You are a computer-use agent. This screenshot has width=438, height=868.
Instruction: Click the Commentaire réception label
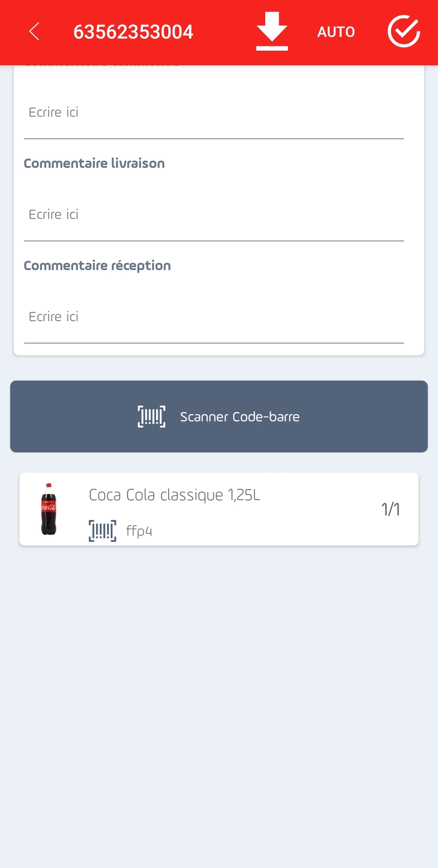[x=97, y=266]
